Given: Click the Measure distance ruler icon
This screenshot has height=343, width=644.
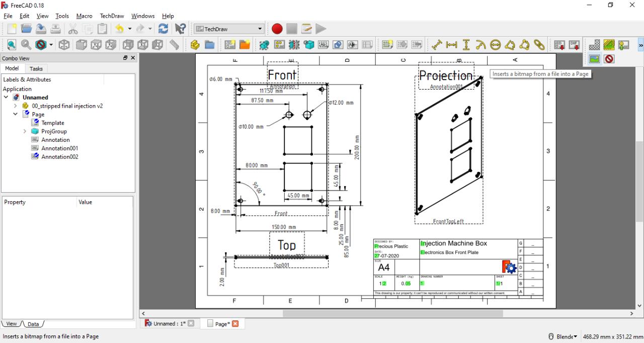Looking at the screenshot, I should (x=174, y=45).
